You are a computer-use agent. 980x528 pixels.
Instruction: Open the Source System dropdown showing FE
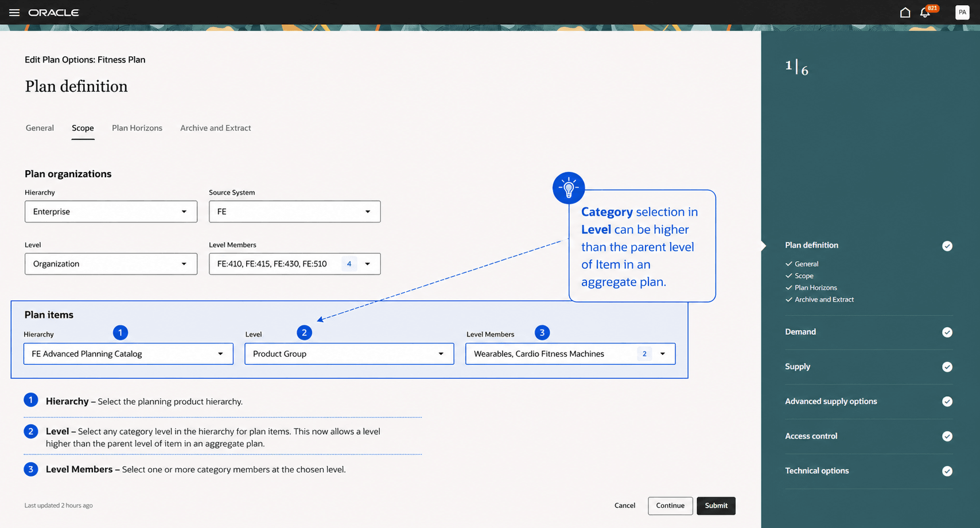point(294,212)
